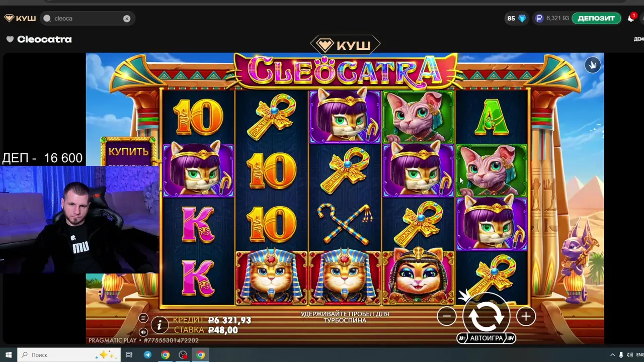644x362 pixels.
Task: Click the green Депозит button
Action: [x=596, y=18]
